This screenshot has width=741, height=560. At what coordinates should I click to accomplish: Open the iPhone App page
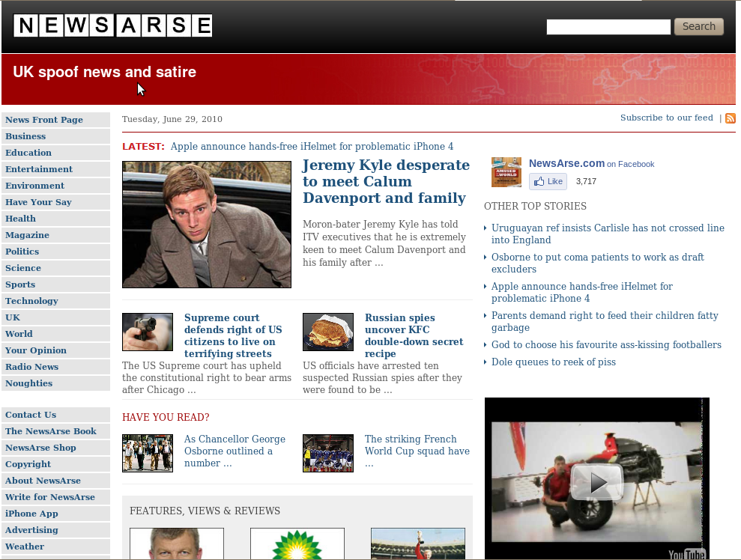point(55,514)
